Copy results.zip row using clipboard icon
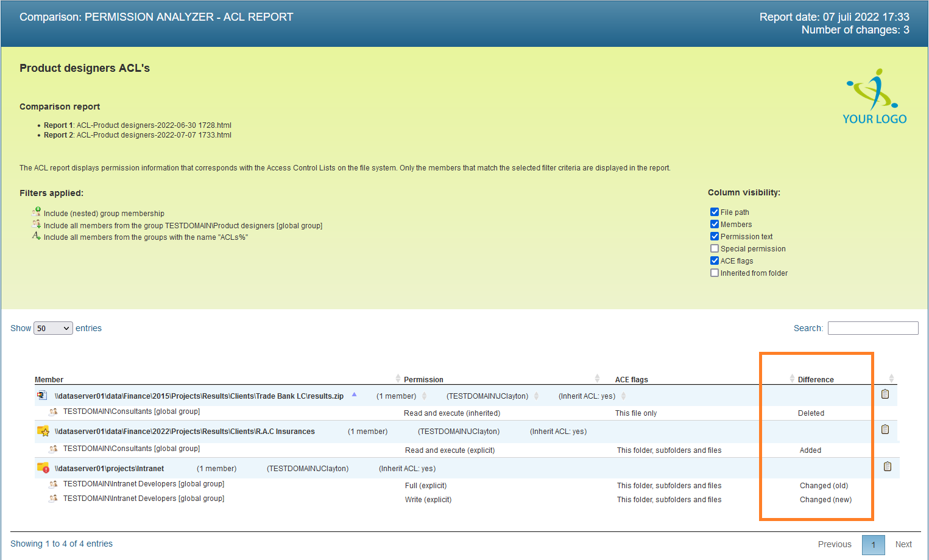The width and height of the screenshot is (929, 560). 885,394
